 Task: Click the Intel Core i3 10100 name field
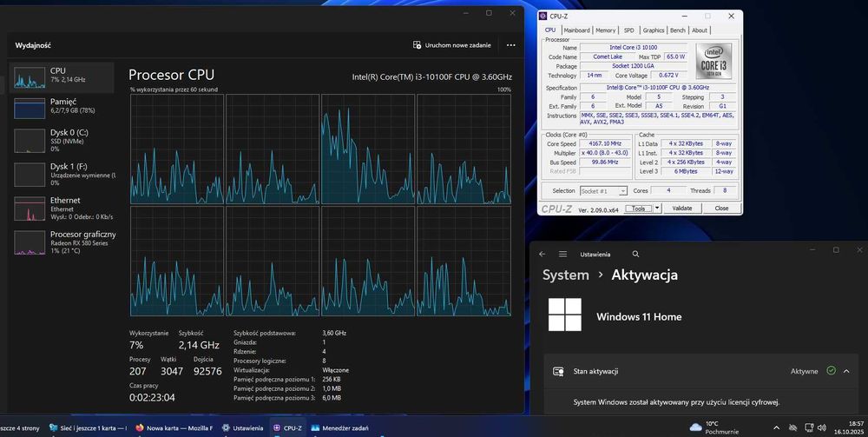point(634,48)
